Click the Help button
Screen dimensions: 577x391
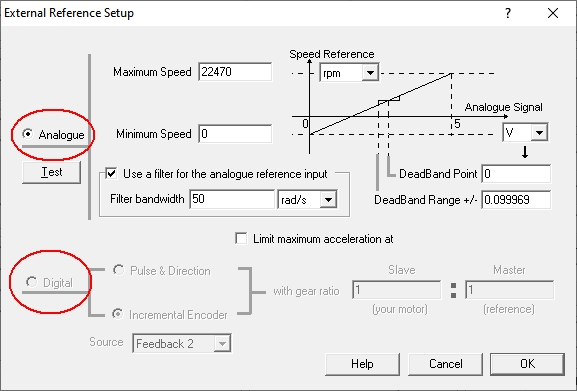[362, 364]
